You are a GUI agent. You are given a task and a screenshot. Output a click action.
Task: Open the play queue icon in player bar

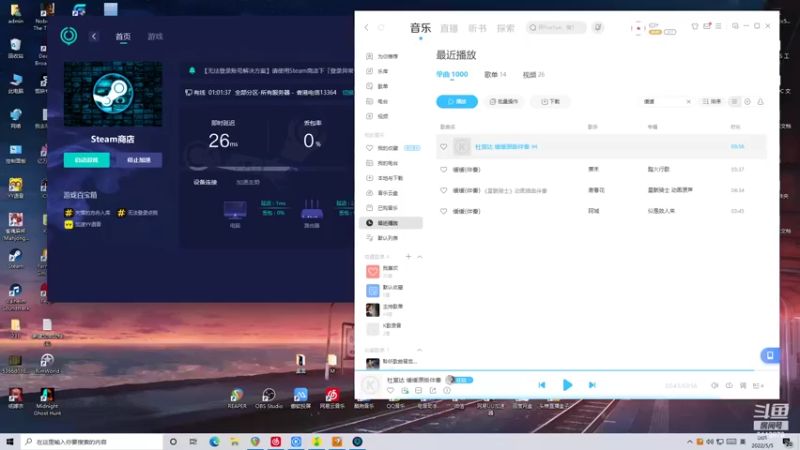(758, 386)
